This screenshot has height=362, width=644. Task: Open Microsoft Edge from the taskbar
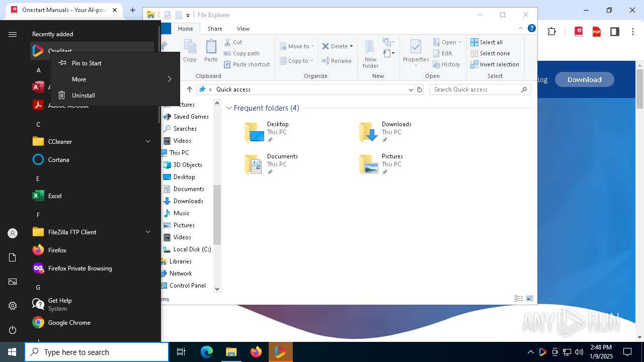(x=207, y=352)
